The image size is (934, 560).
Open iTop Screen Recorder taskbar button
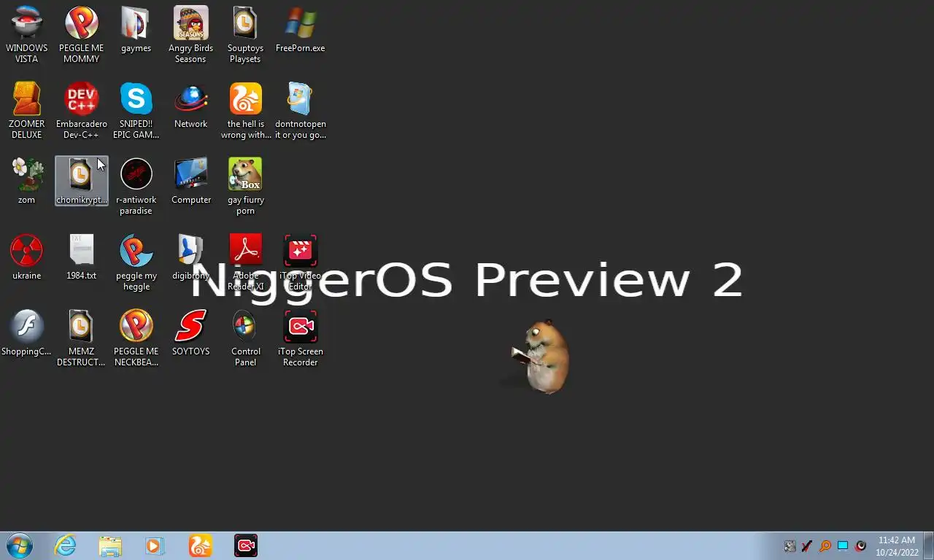click(246, 545)
